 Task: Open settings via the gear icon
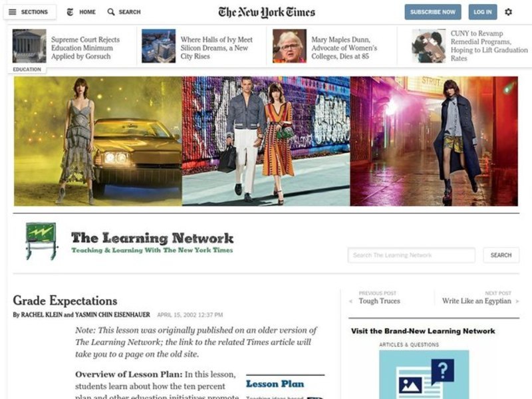pos(508,12)
